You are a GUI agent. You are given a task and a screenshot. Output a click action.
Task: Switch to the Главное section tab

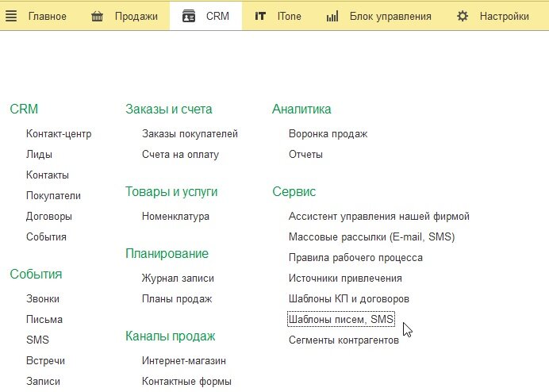pos(47,16)
